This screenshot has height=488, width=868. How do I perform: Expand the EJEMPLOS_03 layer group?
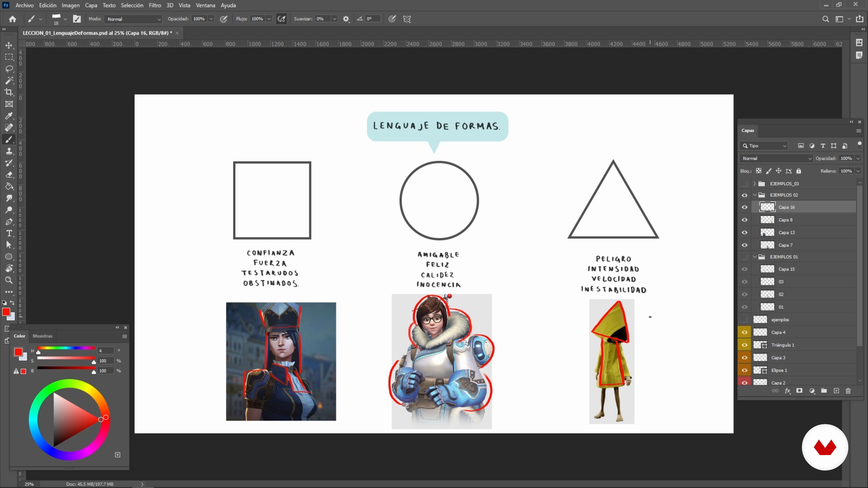click(755, 183)
